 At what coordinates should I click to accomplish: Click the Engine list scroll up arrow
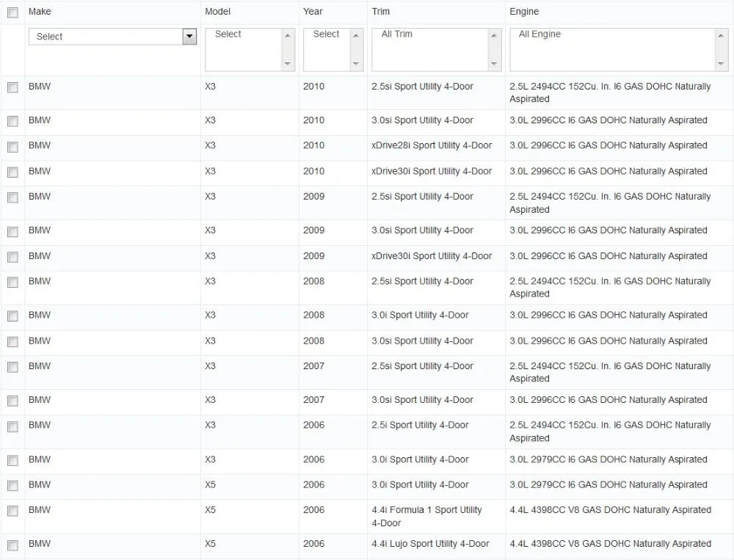pyautogui.click(x=721, y=35)
